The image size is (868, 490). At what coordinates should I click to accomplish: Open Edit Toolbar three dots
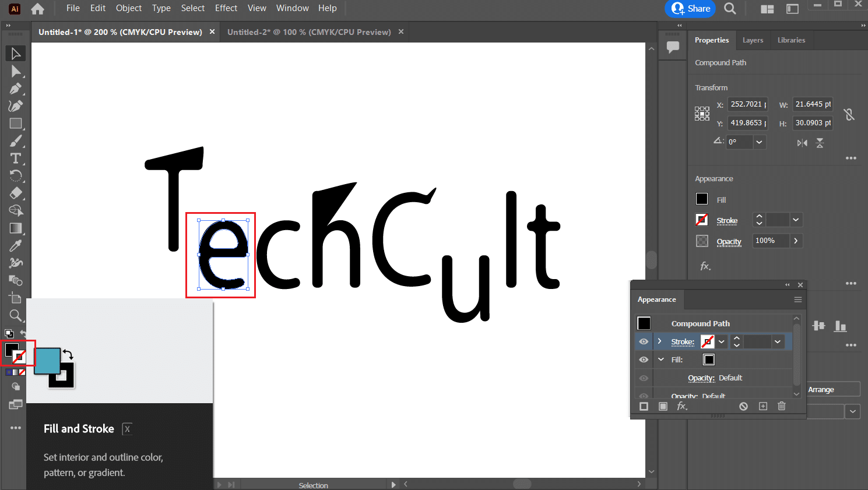(16, 428)
